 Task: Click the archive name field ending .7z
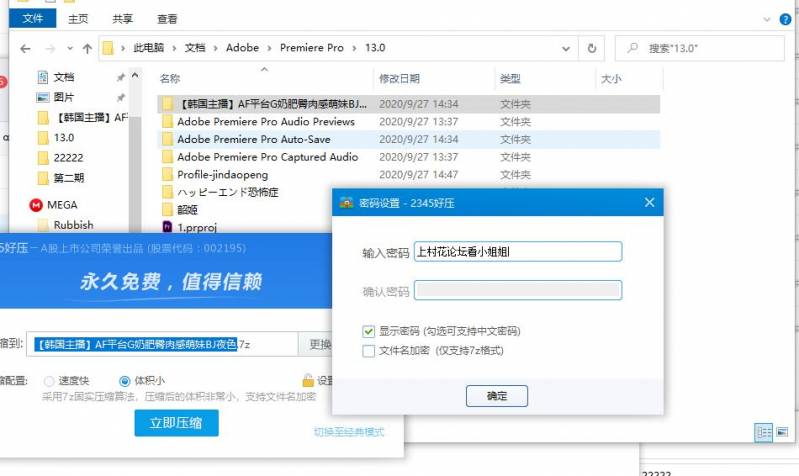click(x=162, y=345)
